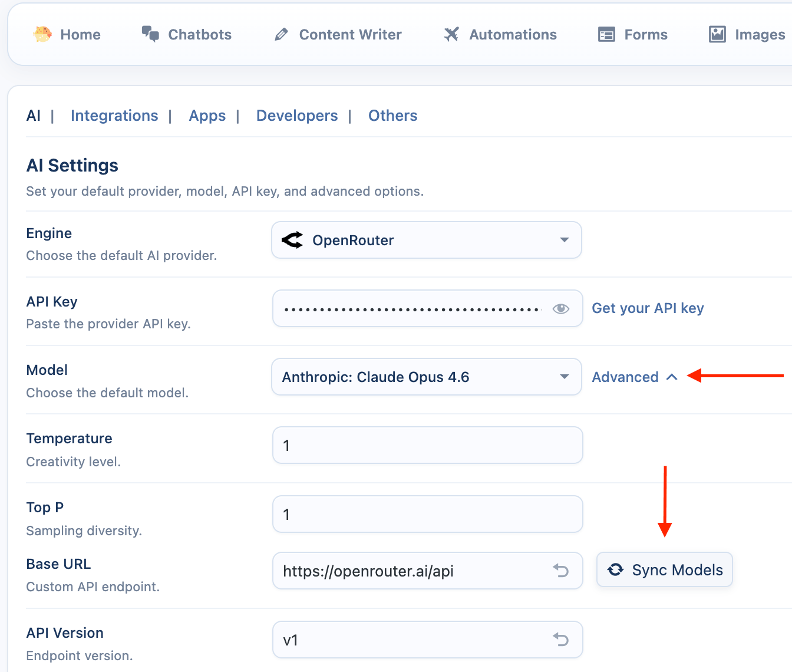Click into the Temperature input field
The width and height of the screenshot is (792, 672).
(x=427, y=446)
